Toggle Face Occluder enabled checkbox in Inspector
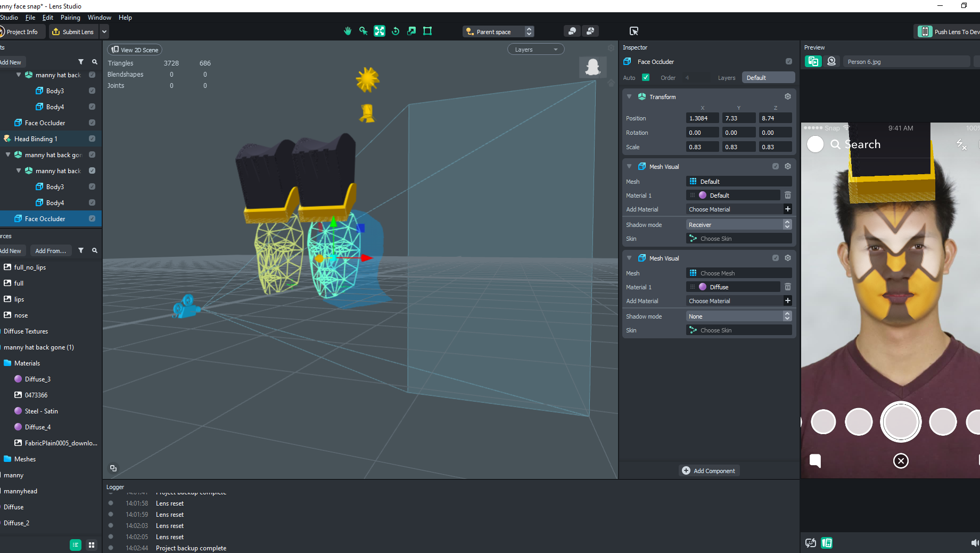 (788, 61)
